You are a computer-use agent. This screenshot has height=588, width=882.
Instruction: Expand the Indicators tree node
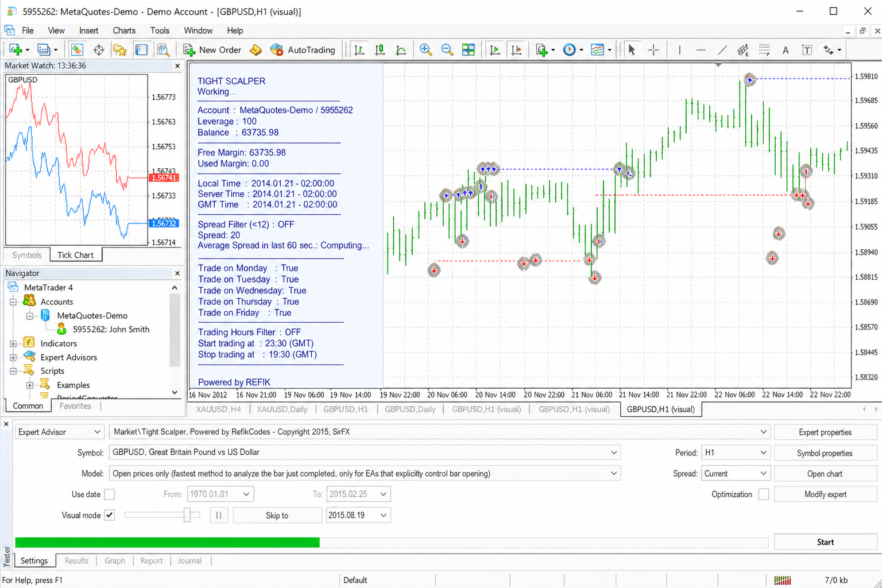pos(13,343)
